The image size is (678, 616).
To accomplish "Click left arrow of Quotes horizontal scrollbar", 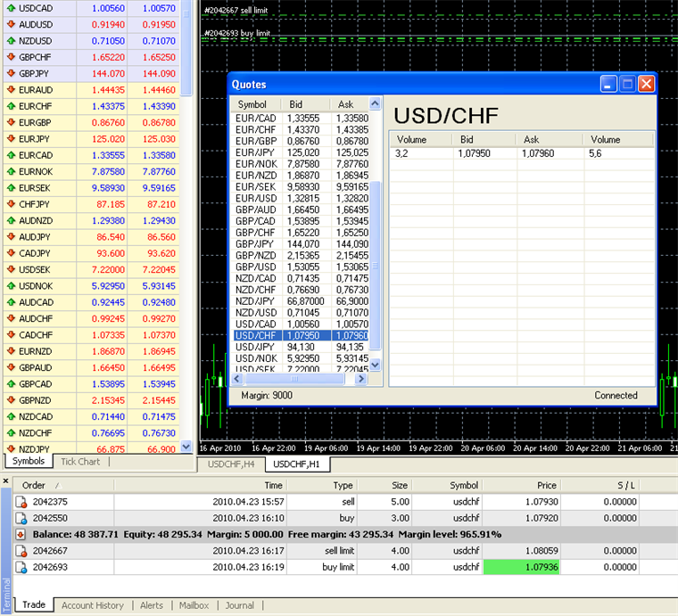I will [237, 379].
